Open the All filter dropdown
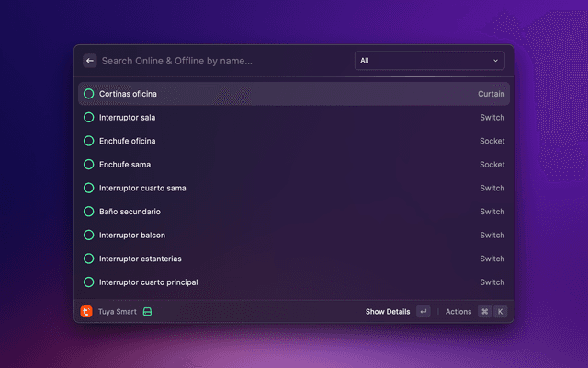Screen dimensions: 588x368 point(428,61)
